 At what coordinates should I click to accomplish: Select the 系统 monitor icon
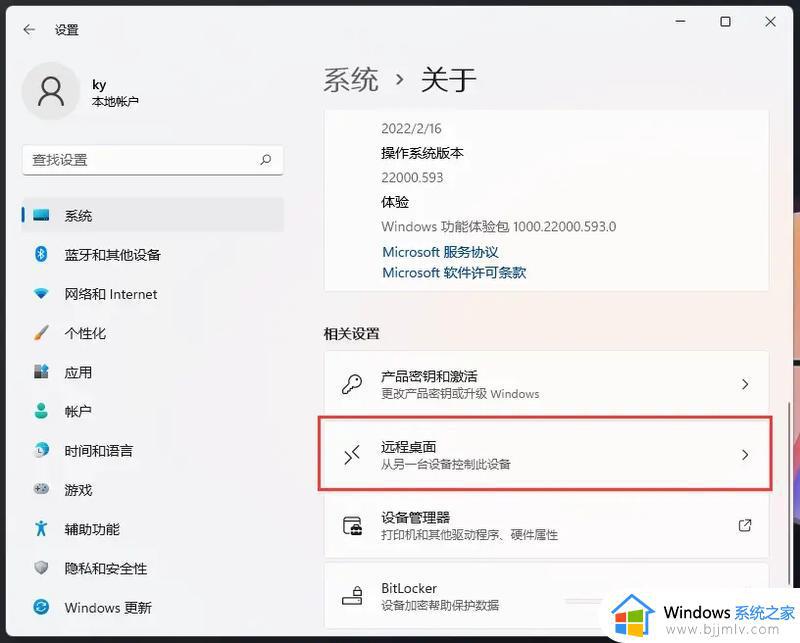[41, 215]
